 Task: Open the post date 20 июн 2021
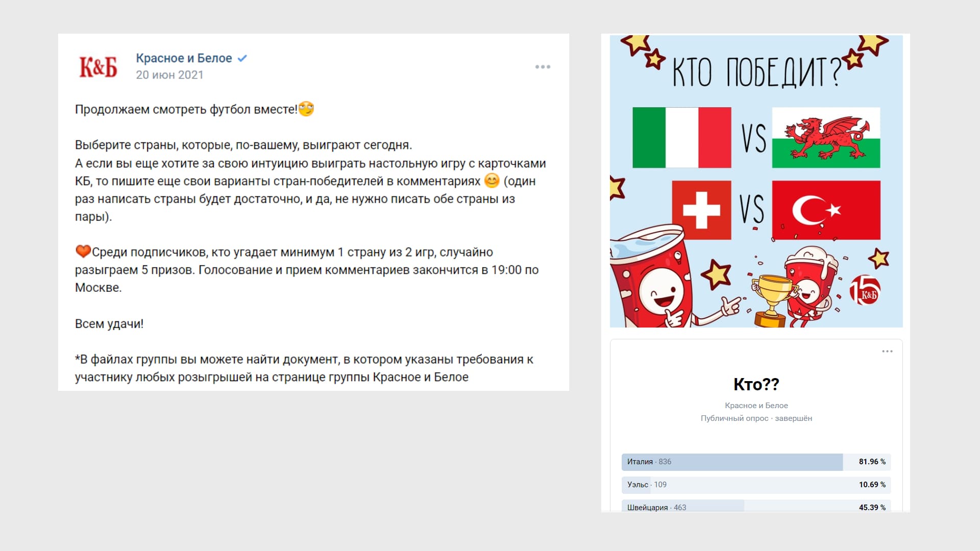pos(169,75)
